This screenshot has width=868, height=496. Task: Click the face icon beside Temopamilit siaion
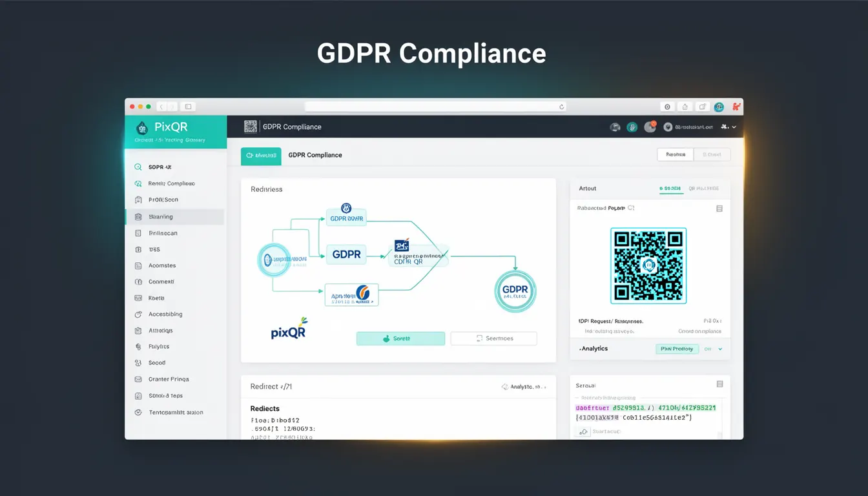point(138,412)
